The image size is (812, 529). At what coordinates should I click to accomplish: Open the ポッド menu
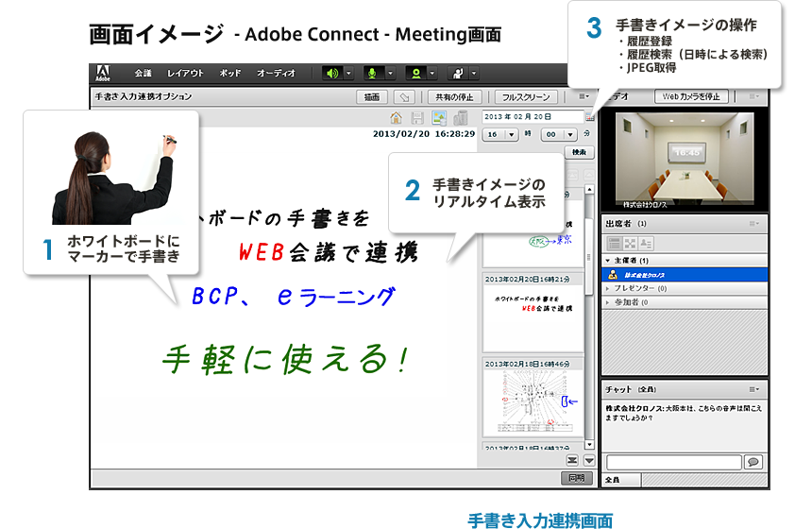click(x=230, y=74)
